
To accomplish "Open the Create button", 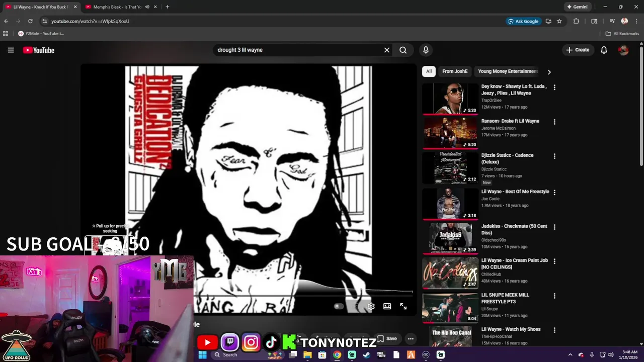I will click(578, 50).
